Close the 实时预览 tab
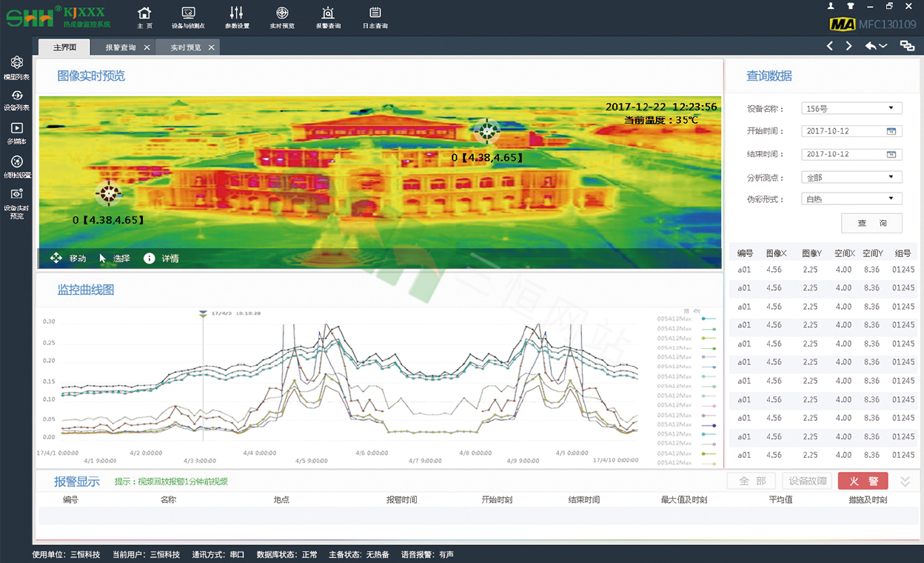 point(211,47)
